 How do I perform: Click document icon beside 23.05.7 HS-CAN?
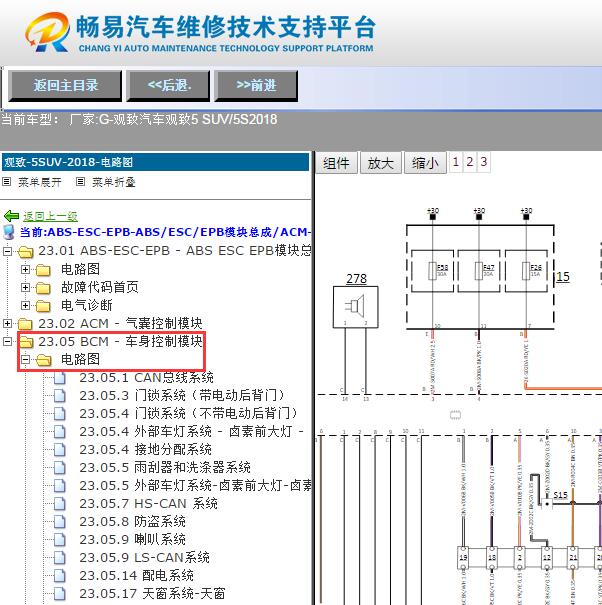(59, 504)
